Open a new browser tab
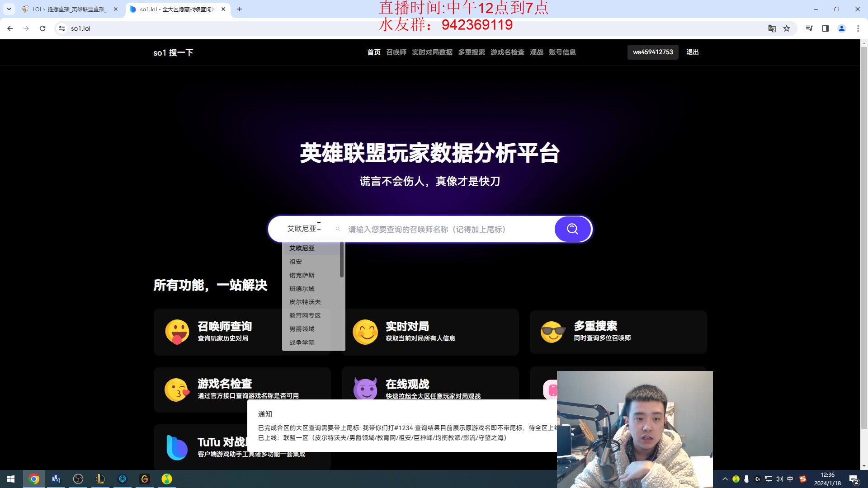 click(240, 9)
